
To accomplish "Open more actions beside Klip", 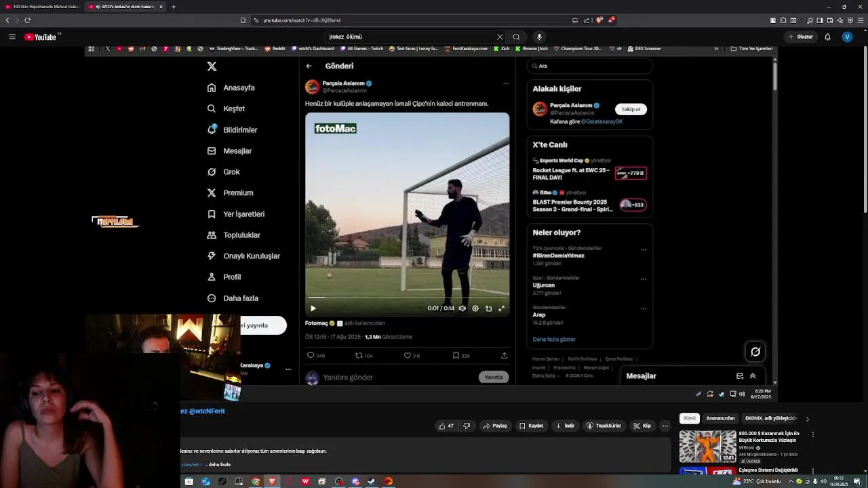I will 665,426.
